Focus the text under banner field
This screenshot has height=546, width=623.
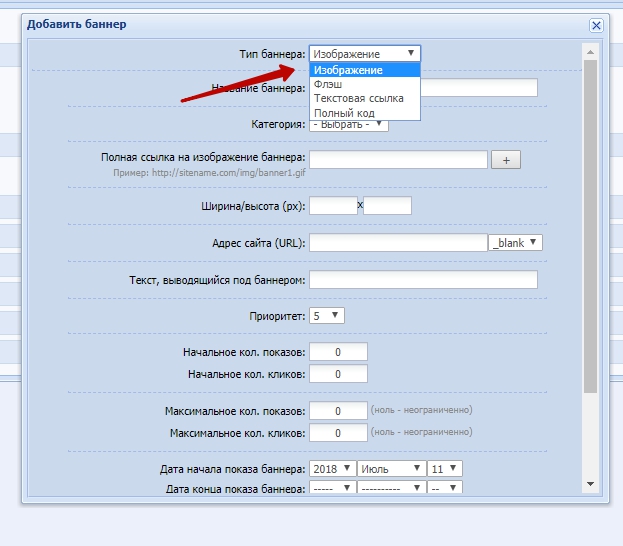click(423, 280)
